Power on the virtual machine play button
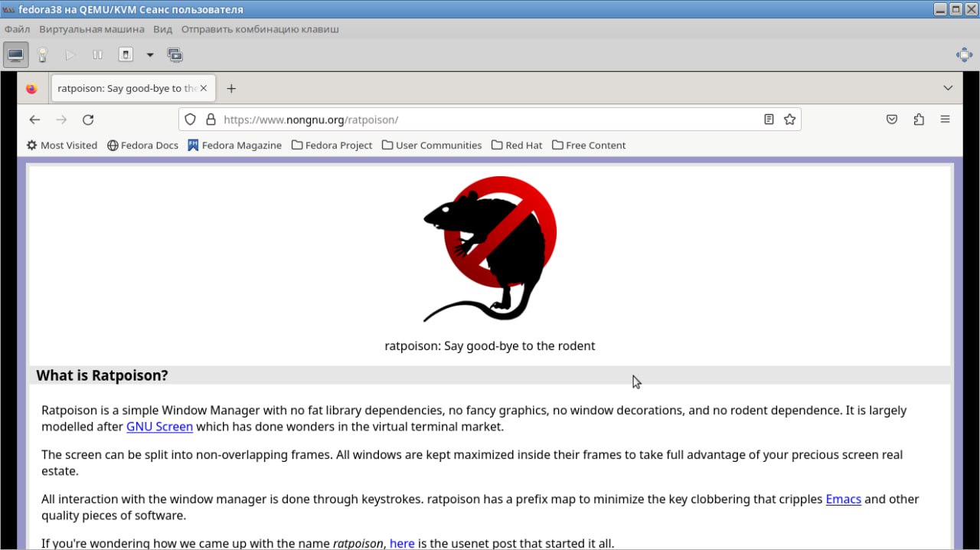 (x=70, y=55)
